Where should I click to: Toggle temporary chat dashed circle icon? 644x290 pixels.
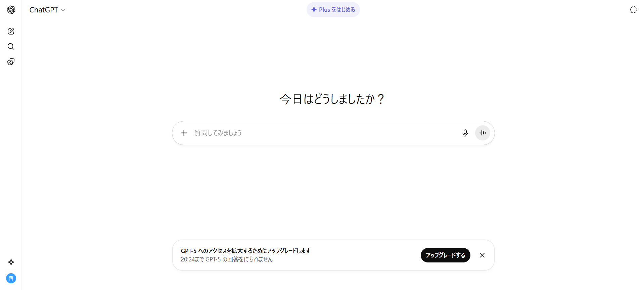click(x=634, y=10)
